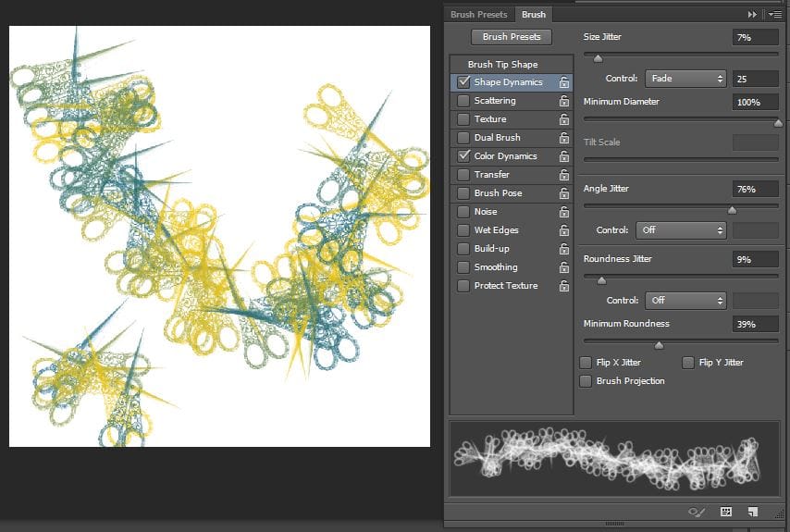This screenshot has height=532, width=790.
Task: Open the Preset Manager icon
Action: 726,512
